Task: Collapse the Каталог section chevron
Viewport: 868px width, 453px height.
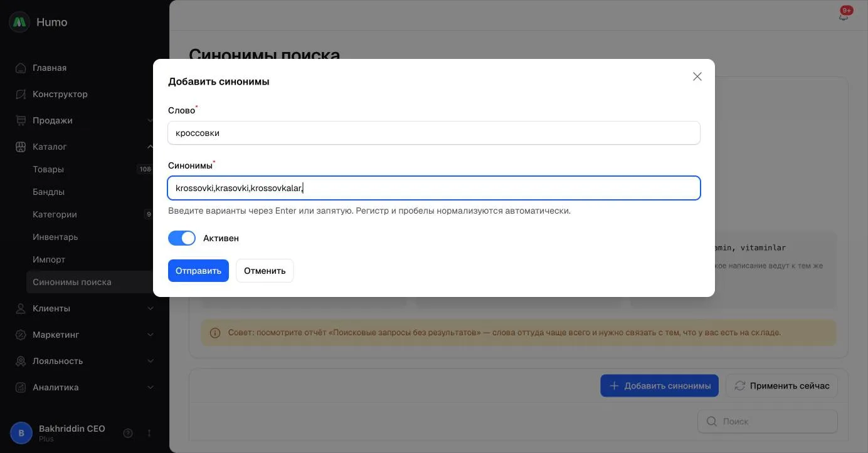Action: click(x=151, y=147)
